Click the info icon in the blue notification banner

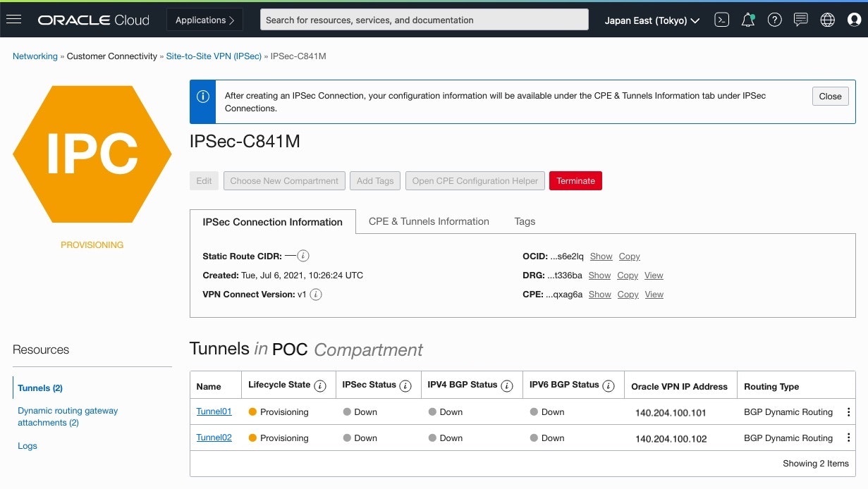click(203, 97)
